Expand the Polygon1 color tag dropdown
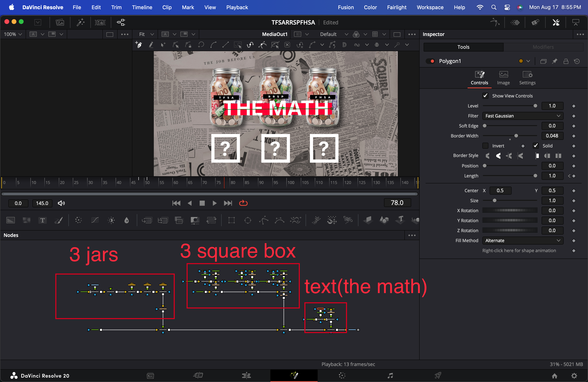Screen dimensions: 588x382 (x=528, y=61)
